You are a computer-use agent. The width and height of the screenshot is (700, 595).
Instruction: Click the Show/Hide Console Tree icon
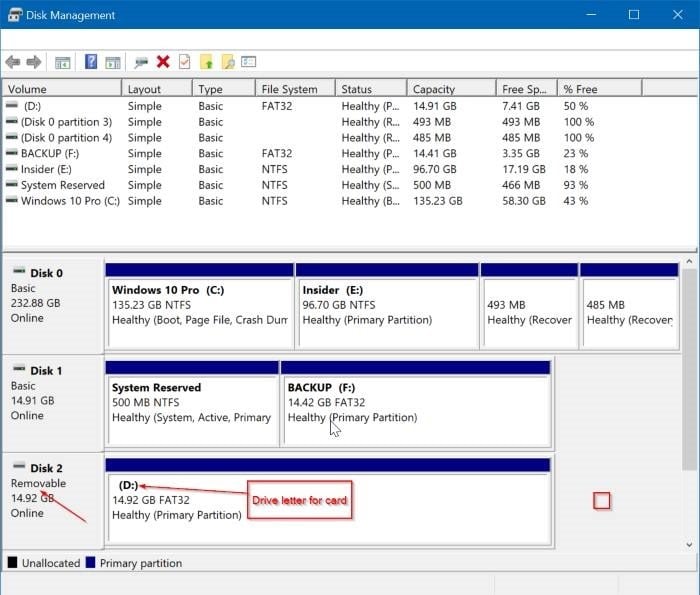point(62,62)
